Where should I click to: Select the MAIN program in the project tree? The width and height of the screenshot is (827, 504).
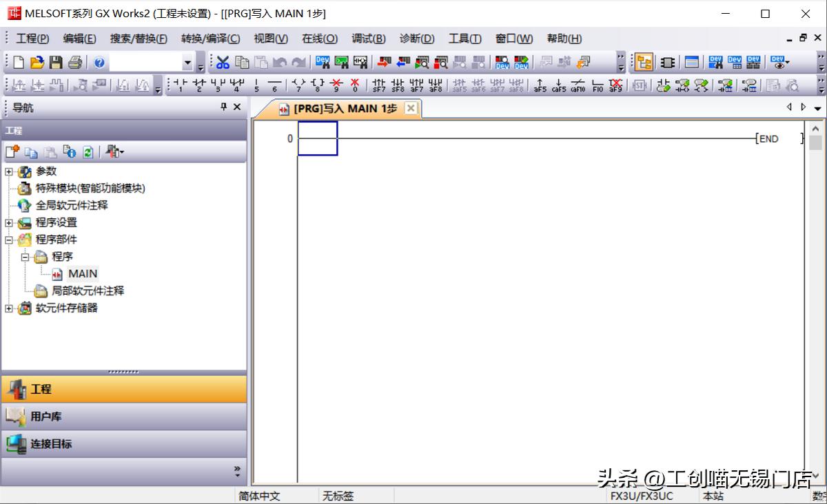82,273
